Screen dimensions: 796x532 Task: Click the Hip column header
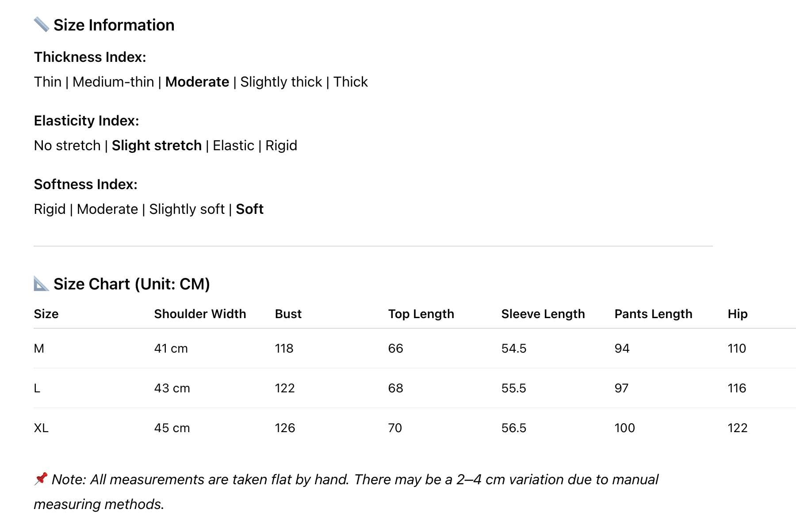(x=737, y=314)
